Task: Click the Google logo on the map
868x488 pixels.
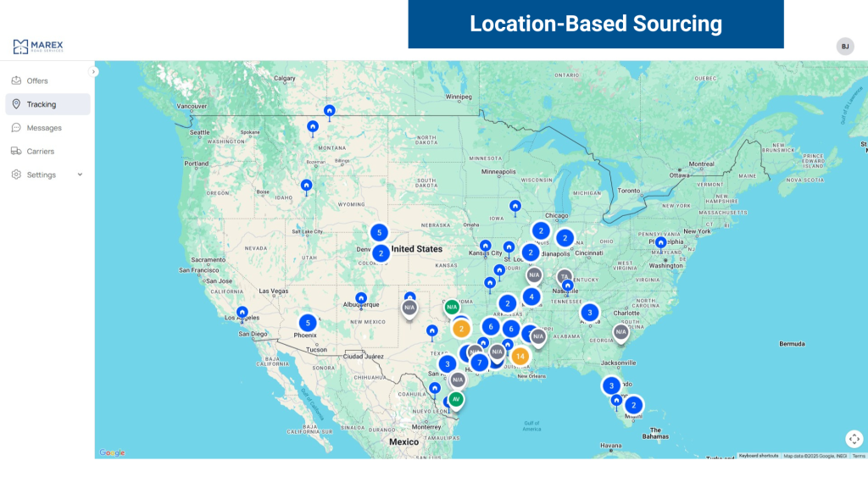Action: click(112, 452)
